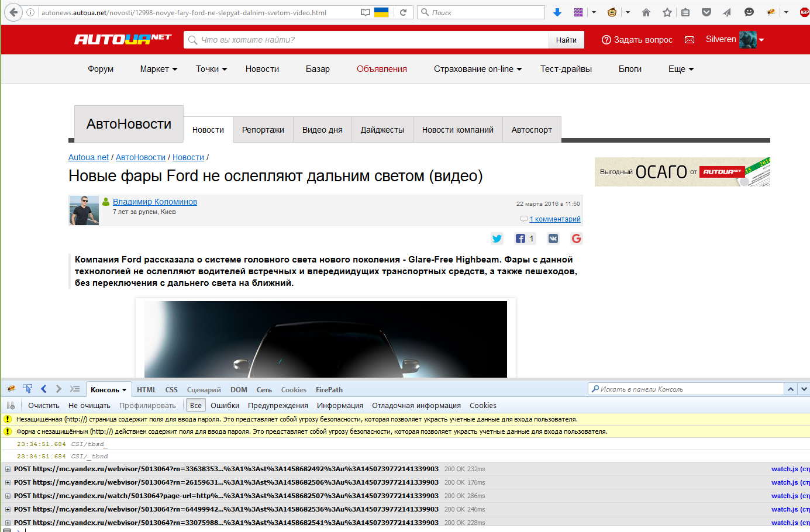The height and width of the screenshot is (532, 810).
Task: Open the downloads arrow icon
Action: point(557,12)
